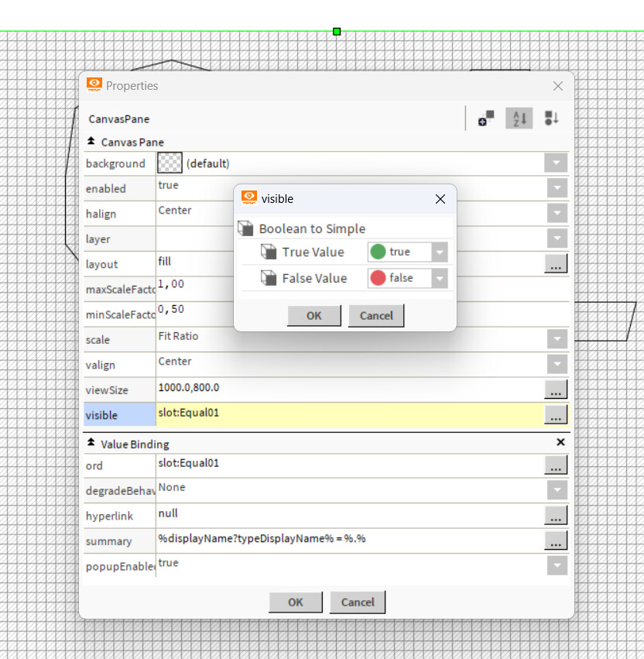Open the True Value dropdown

coord(440,252)
